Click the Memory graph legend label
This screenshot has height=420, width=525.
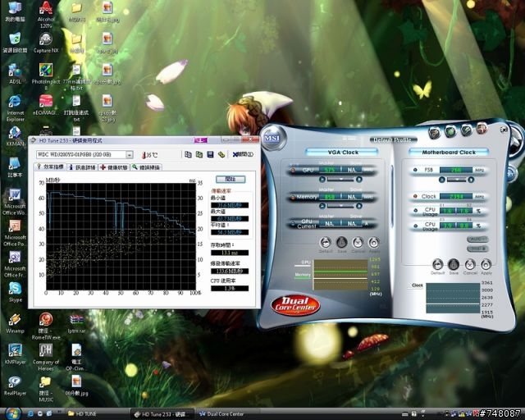click(x=303, y=275)
